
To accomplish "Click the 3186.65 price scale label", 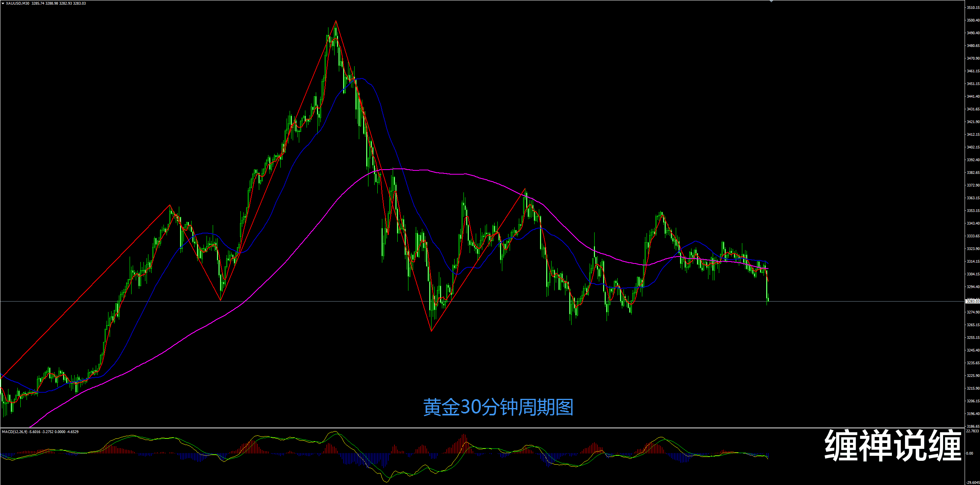I will point(973,426).
